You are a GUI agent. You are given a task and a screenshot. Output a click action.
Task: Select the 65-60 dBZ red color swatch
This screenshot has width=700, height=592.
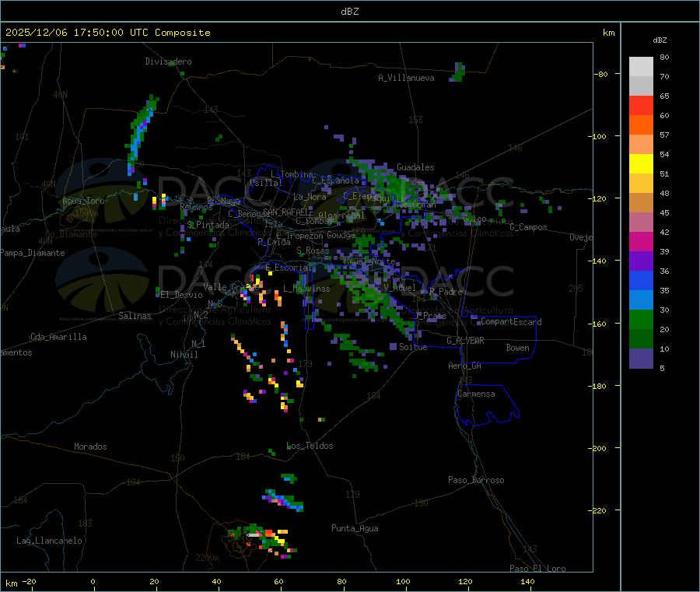(641, 105)
